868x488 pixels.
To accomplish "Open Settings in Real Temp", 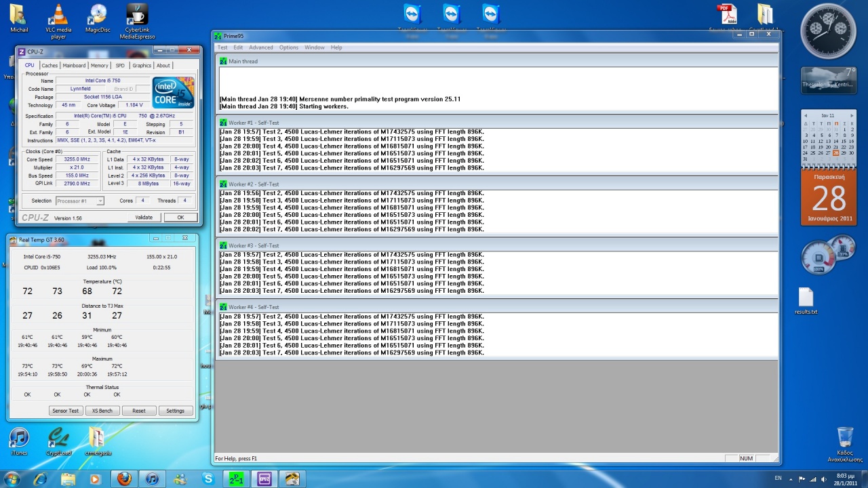I will 175,411.
